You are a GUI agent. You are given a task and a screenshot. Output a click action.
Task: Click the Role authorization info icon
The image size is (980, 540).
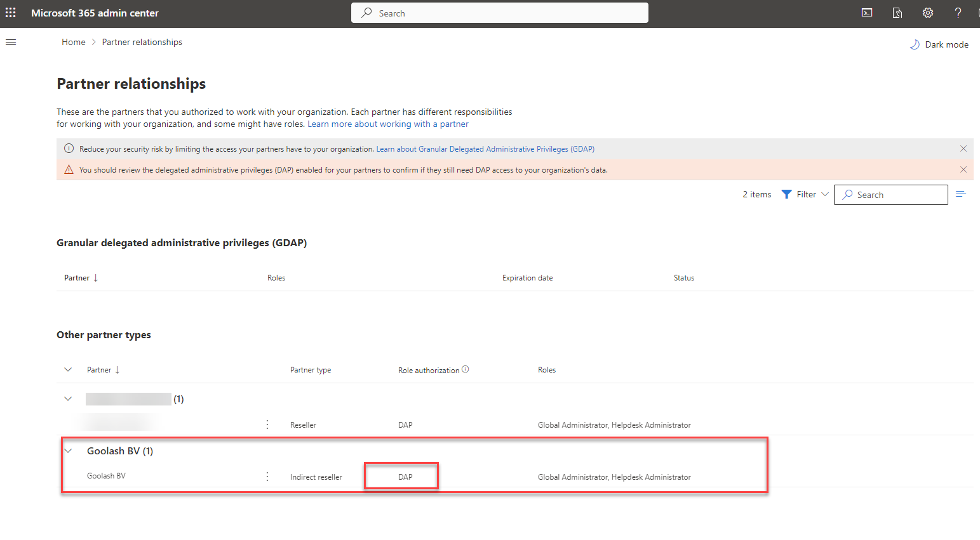466,369
